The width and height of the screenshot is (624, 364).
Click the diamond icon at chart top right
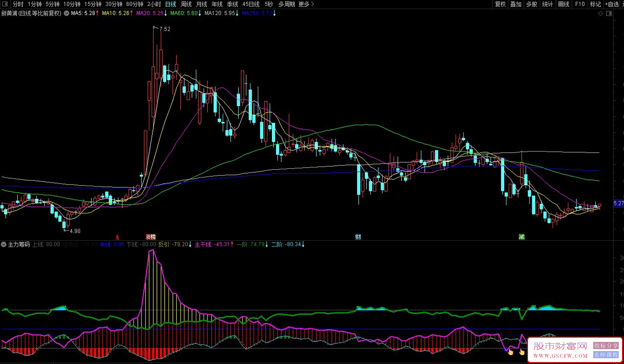tap(600, 14)
